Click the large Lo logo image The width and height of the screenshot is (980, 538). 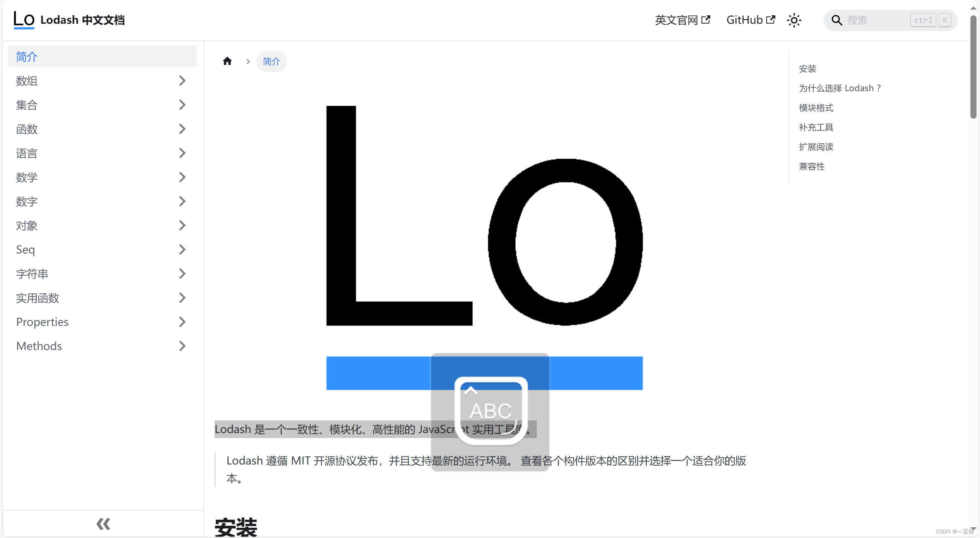coord(484,248)
